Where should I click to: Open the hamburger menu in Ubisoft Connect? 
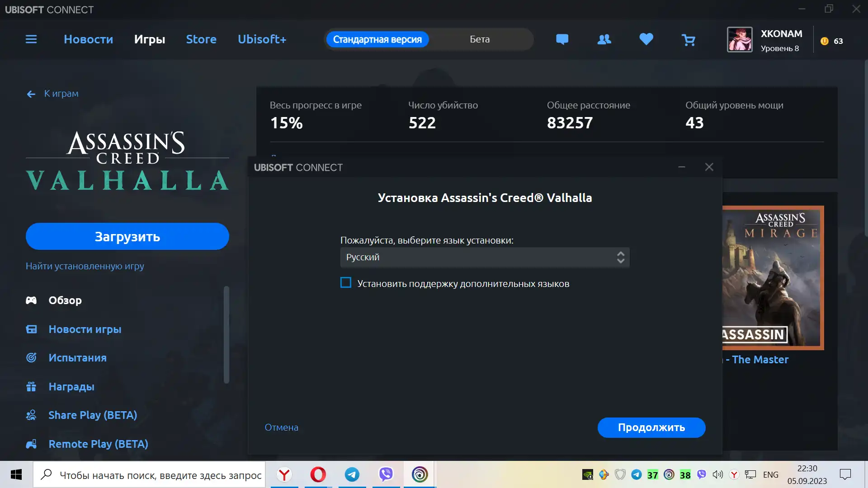pos(31,39)
